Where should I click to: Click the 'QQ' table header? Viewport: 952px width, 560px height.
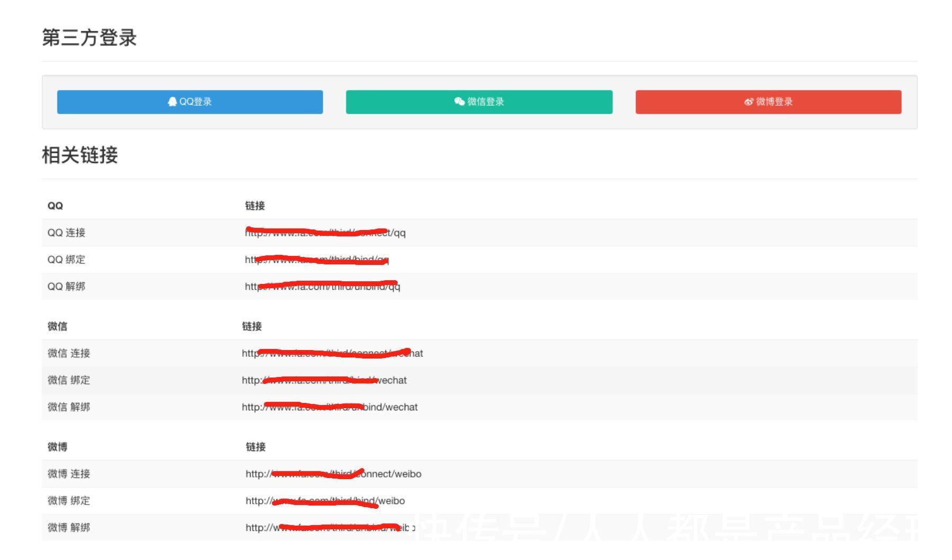[55, 206]
